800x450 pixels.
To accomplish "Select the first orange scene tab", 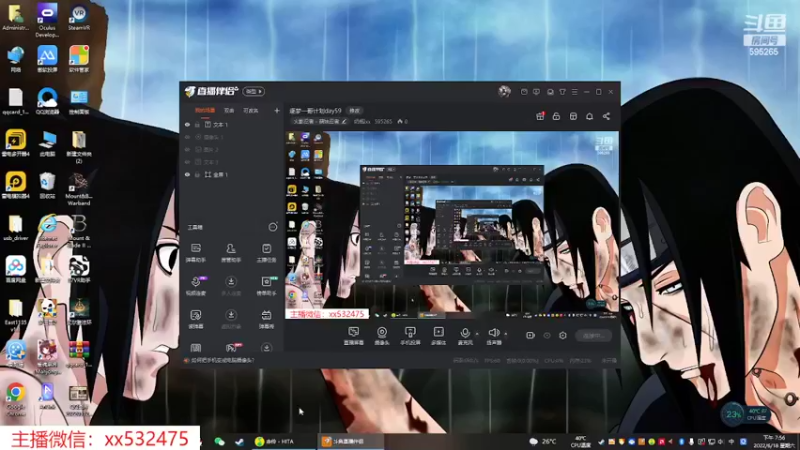I will (x=205, y=110).
